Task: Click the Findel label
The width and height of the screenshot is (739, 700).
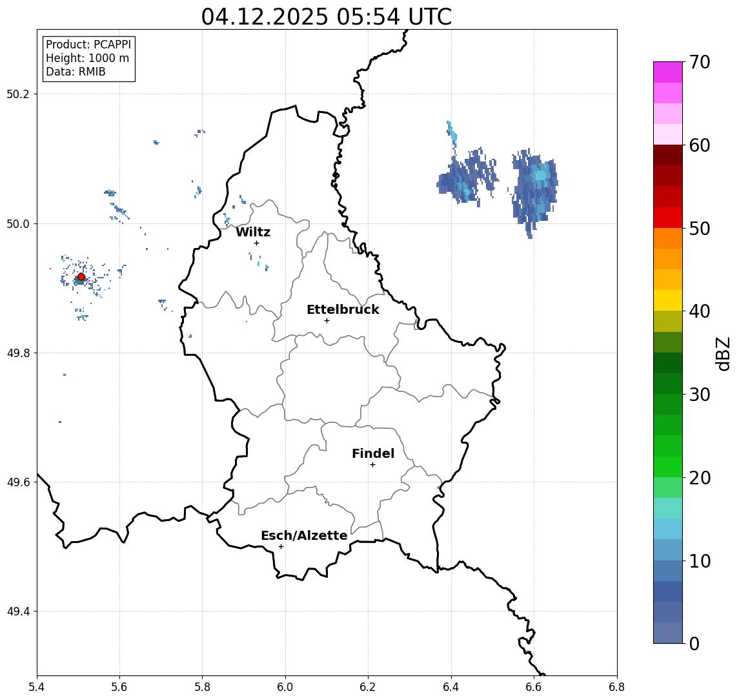Action: coord(373,453)
